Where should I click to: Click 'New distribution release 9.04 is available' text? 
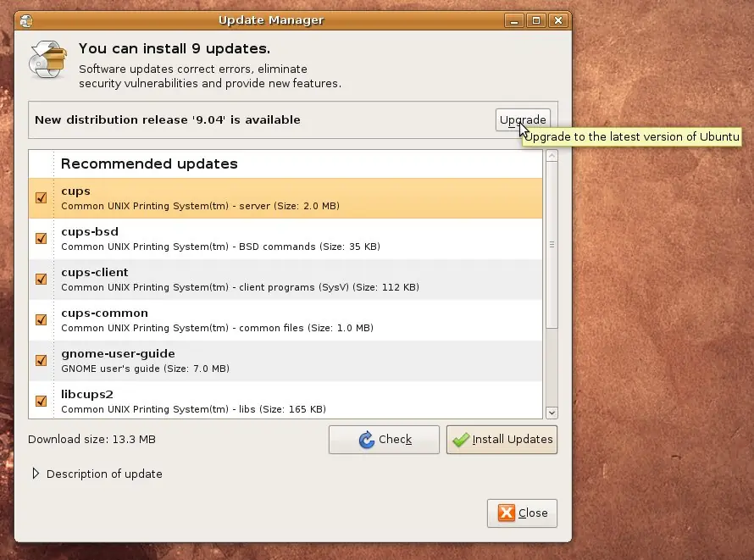(x=168, y=119)
